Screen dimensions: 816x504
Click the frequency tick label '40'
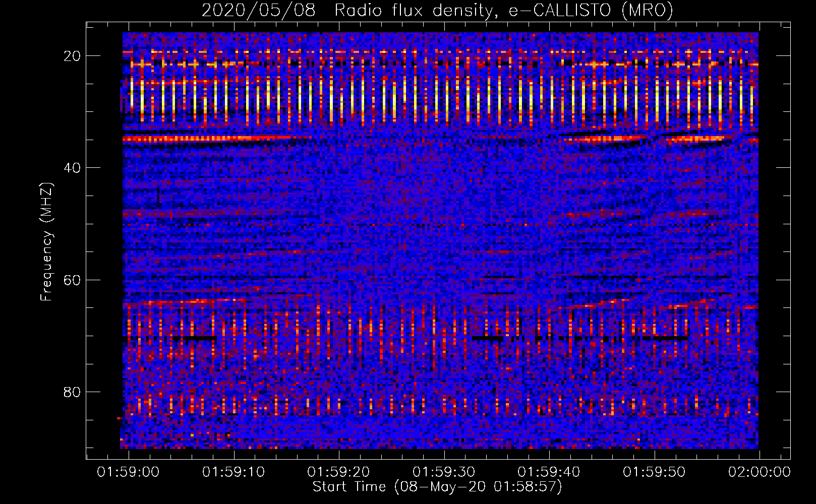pyautogui.click(x=72, y=168)
